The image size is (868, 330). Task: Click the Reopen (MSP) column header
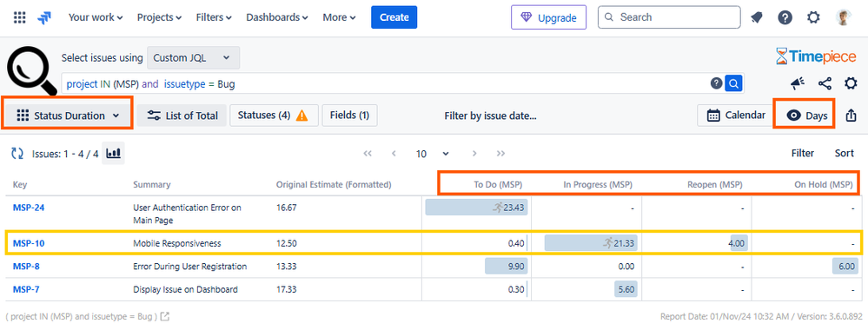(714, 184)
